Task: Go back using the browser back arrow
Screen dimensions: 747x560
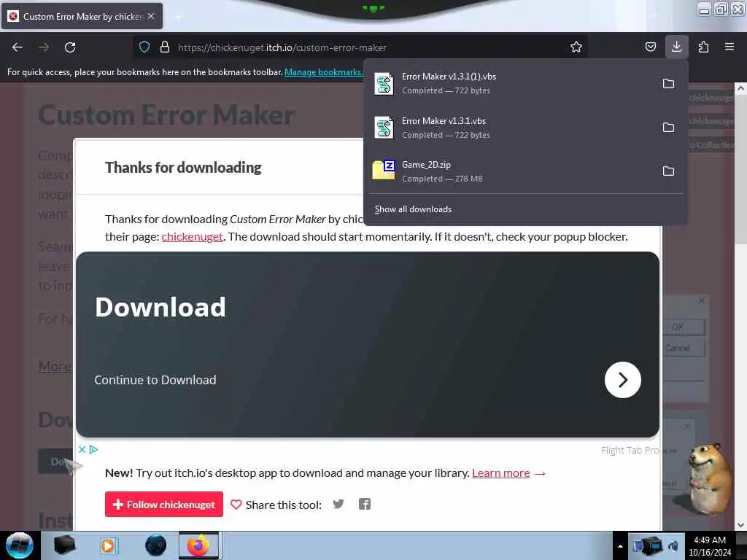Action: (x=18, y=47)
